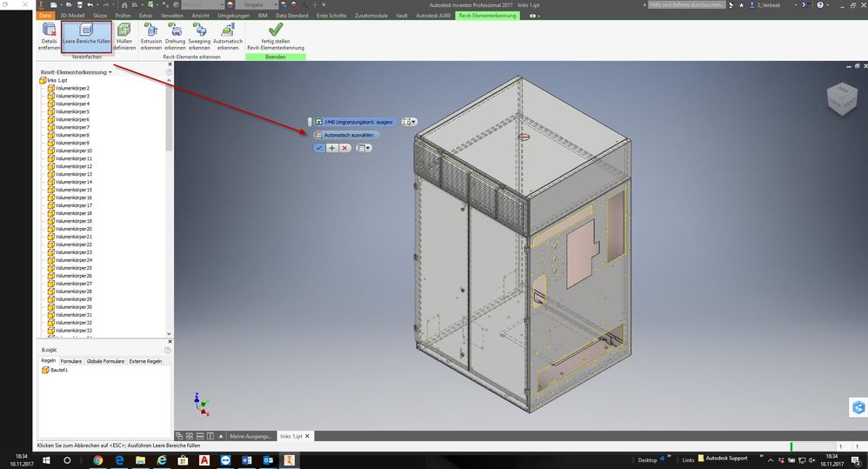Click the green plus Apply button
Viewport: 868px width, 469px height.
click(x=331, y=149)
